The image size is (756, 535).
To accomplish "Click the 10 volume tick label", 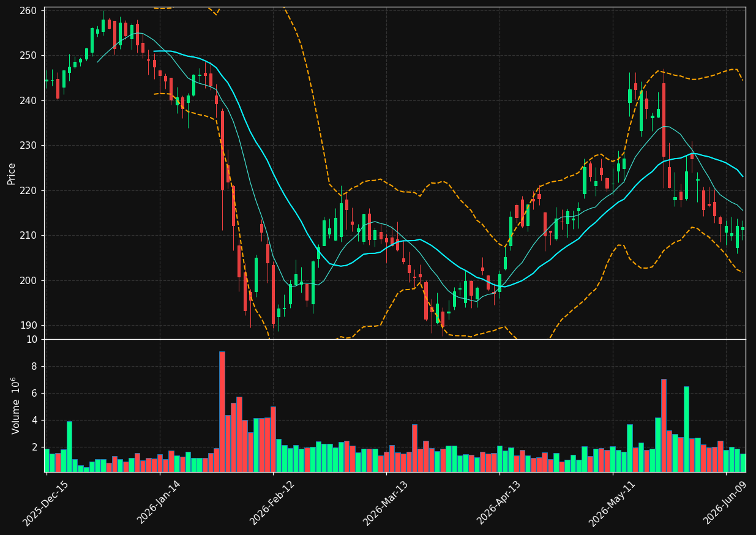I will click(32, 339).
